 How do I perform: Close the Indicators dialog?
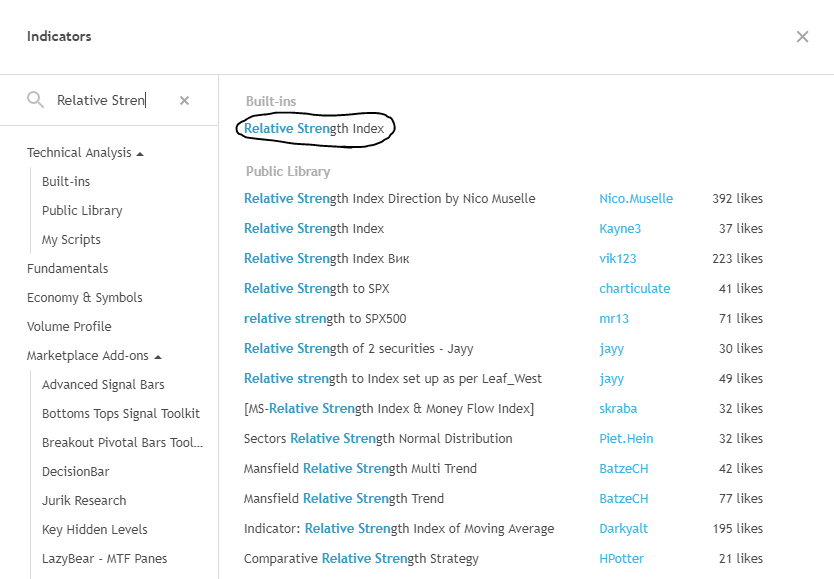pos(802,37)
